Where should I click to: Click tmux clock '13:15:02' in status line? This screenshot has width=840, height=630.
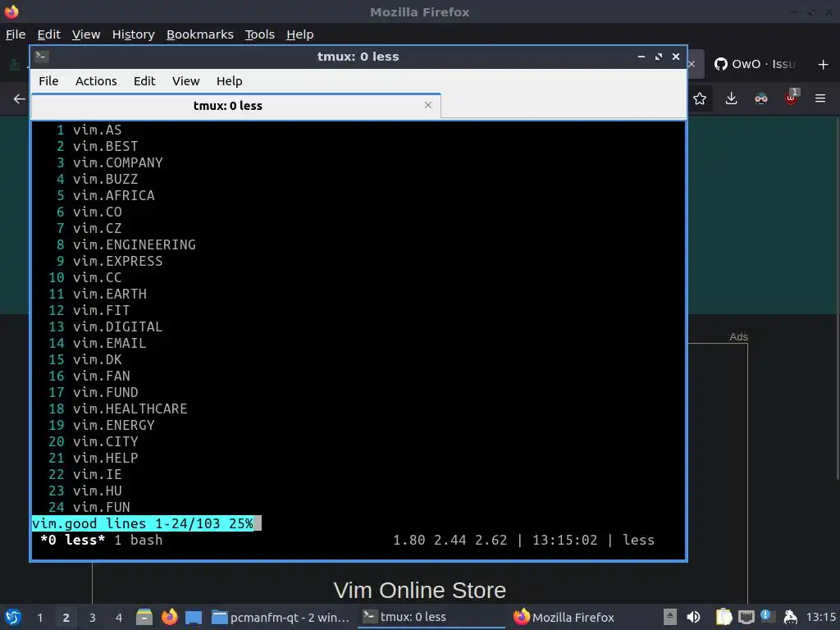coord(564,540)
